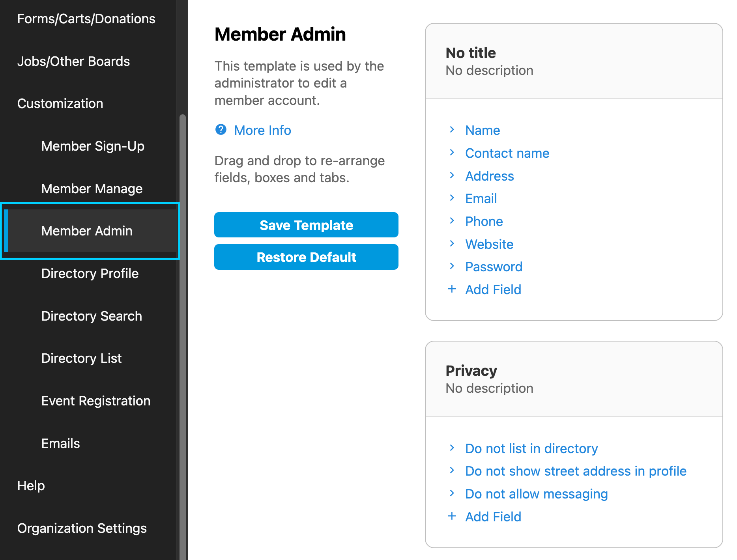737x560 pixels.
Task: Click the No title box heading
Action: tap(470, 53)
